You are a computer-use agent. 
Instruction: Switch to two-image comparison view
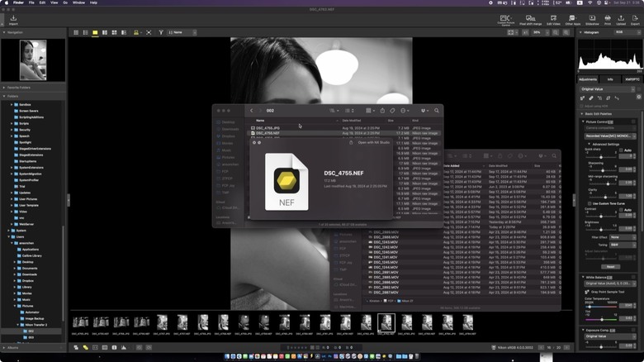click(105, 32)
